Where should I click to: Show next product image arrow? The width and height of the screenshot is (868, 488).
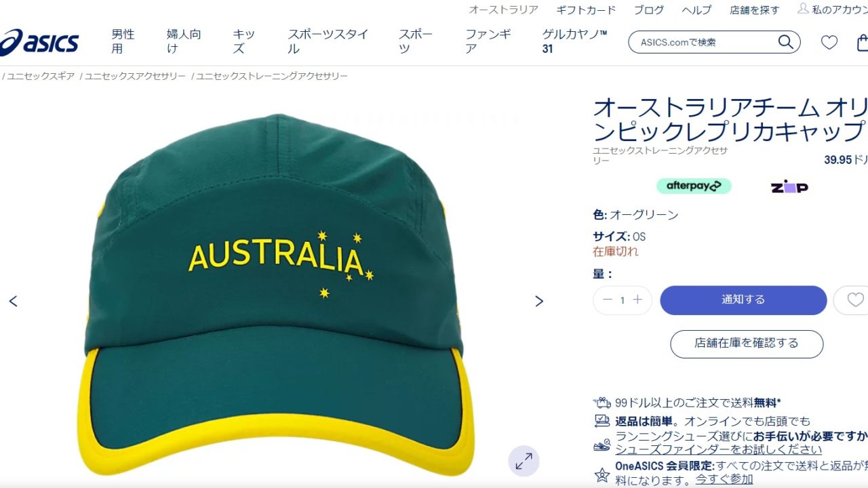click(539, 301)
